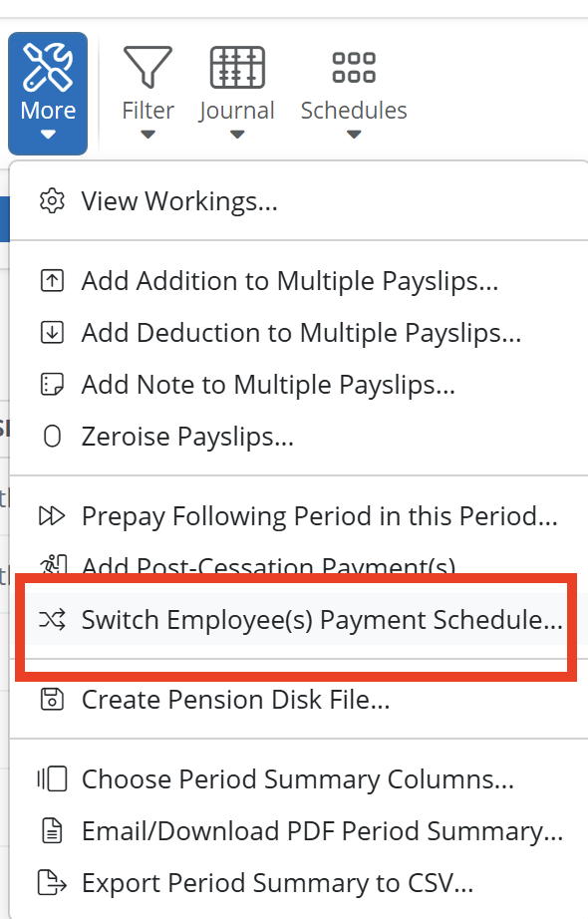Collapse the More menu dropdown arrow
This screenshot has height=919, width=588.
(x=48, y=135)
